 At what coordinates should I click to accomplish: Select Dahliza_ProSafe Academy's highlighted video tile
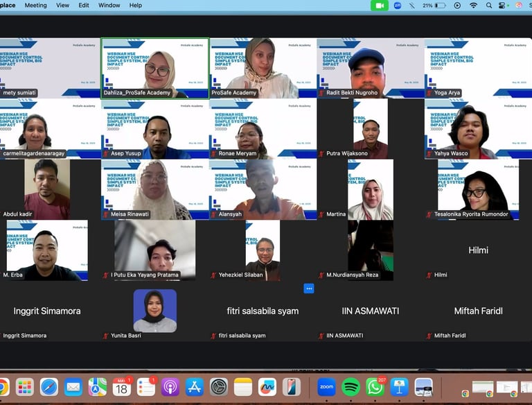pos(155,68)
